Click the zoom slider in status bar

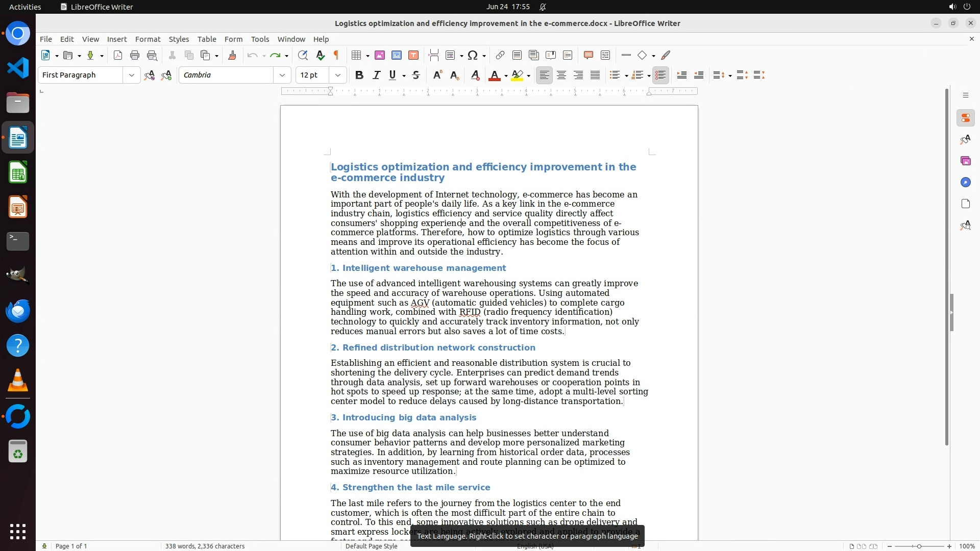pos(919,546)
